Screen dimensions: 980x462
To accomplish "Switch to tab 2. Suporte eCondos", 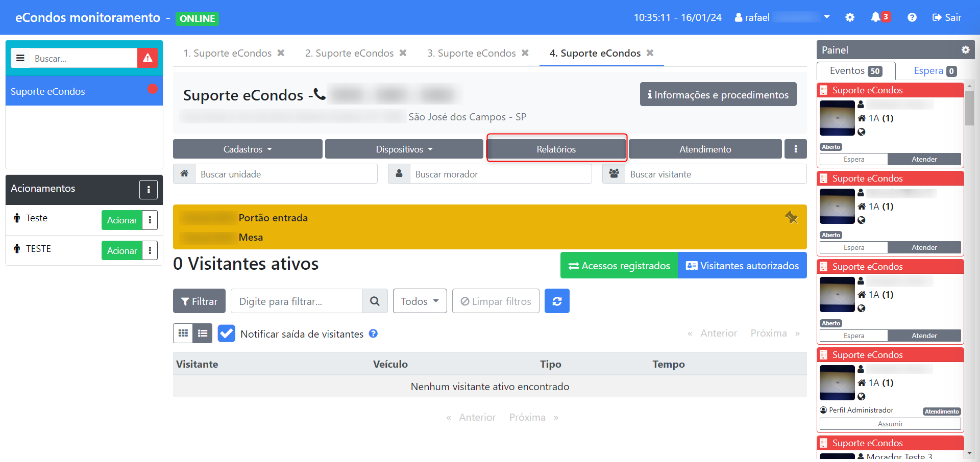I will (349, 53).
